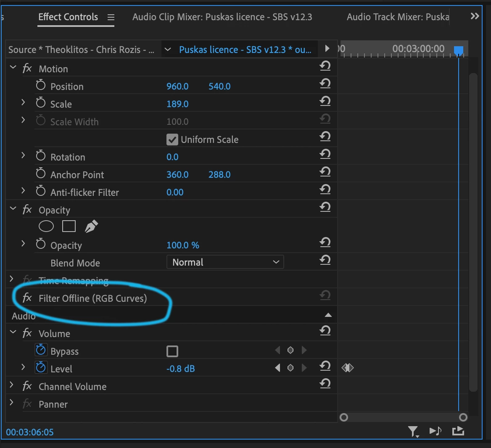Click the Opacity value 100.0 %
Image resolution: width=491 pixels, height=448 pixels.
pyautogui.click(x=182, y=245)
